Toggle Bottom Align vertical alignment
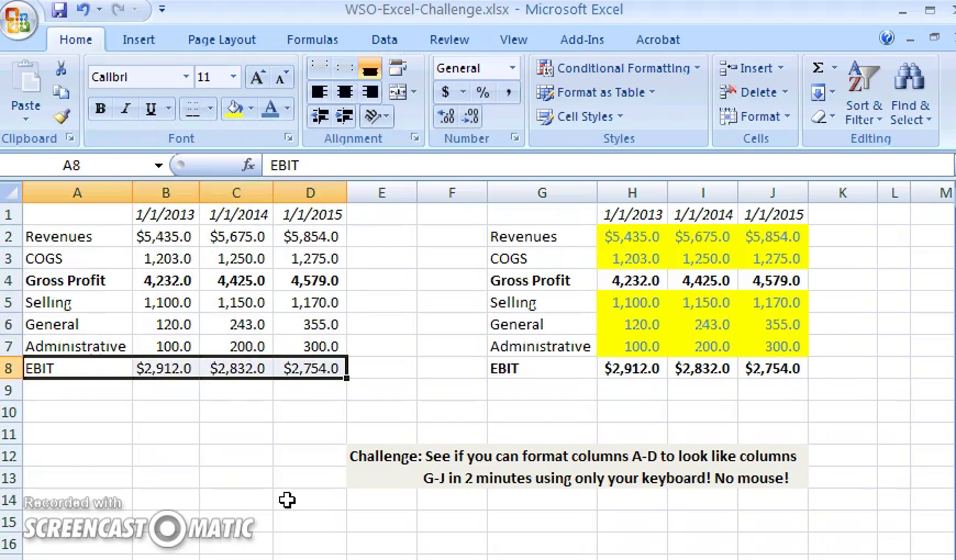Viewport: 956px width, 560px height. point(369,68)
